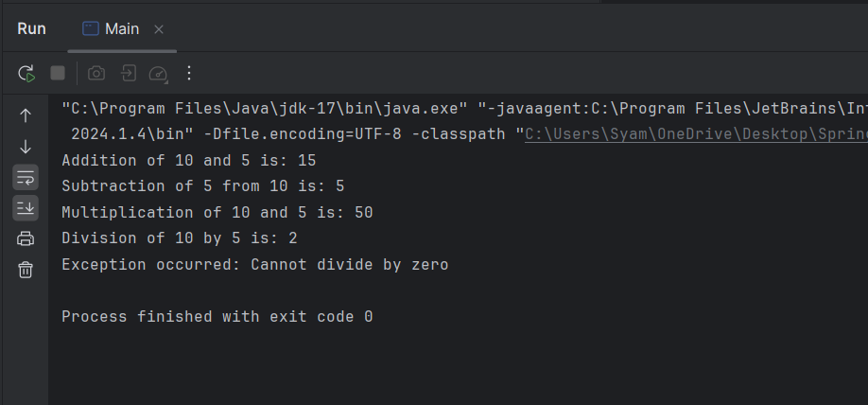
Task: Click the "Exception occurred: Cannot divide by zero" line
Action: [254, 265]
